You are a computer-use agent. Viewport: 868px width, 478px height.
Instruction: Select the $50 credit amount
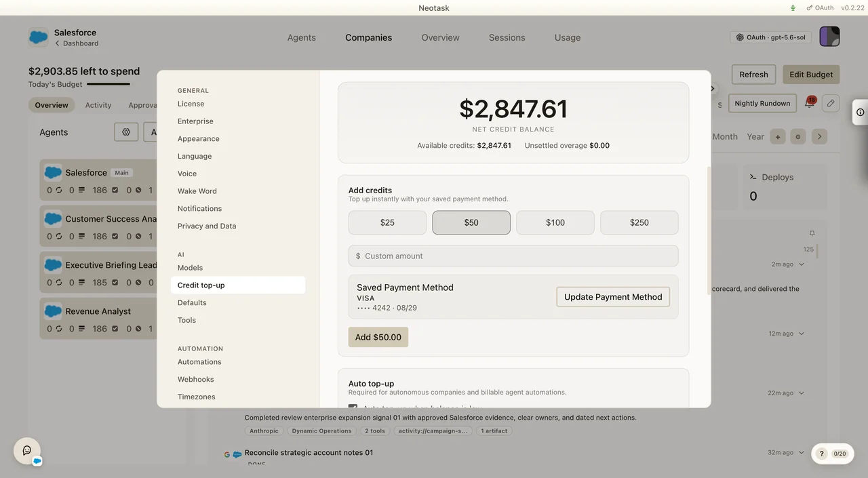pos(471,222)
